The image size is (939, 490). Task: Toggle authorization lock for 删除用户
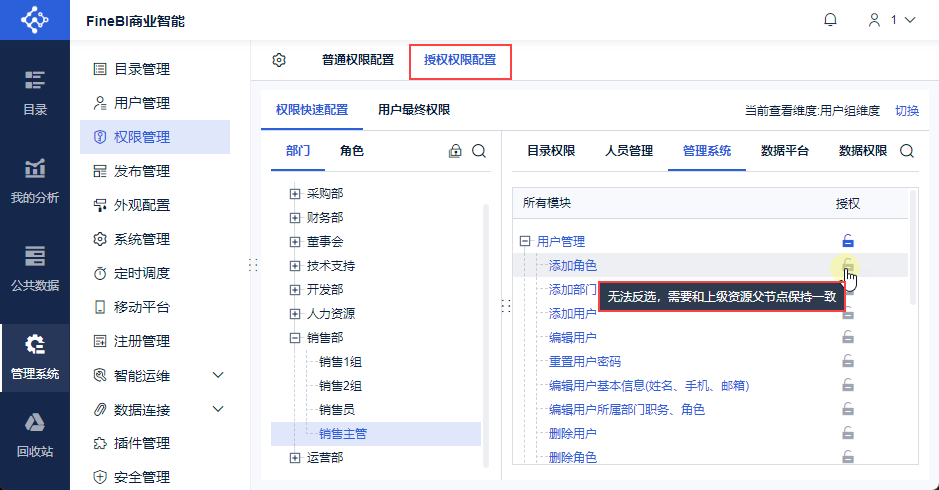point(848,432)
